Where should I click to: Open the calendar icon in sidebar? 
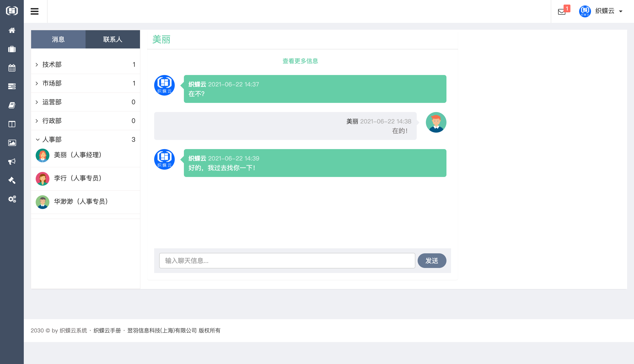[x=12, y=68]
